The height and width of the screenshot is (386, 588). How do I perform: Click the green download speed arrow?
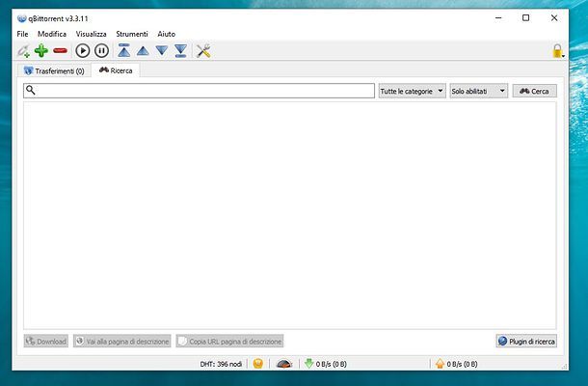point(309,363)
